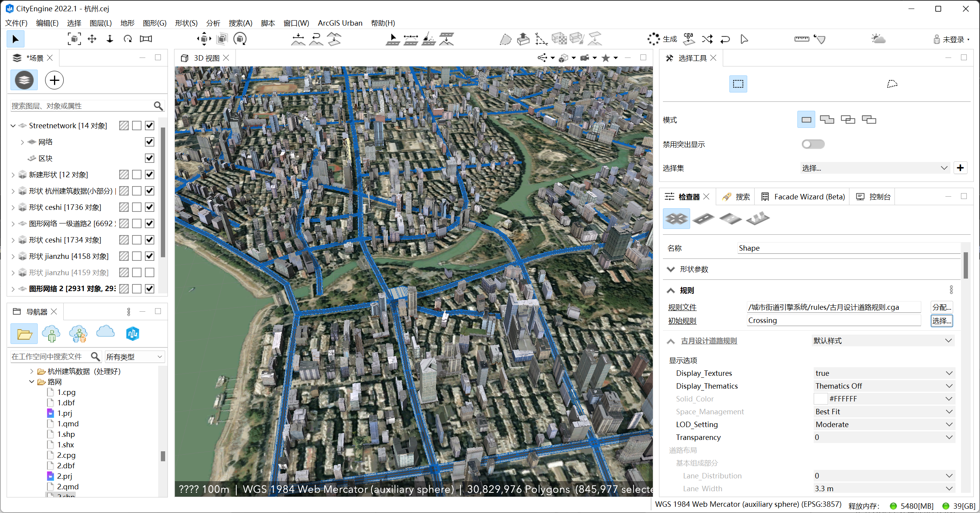Click the Solid_Color white swatch

click(820, 399)
